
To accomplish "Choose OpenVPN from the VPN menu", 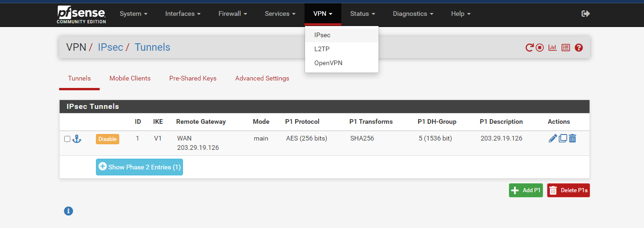I will pyautogui.click(x=328, y=63).
